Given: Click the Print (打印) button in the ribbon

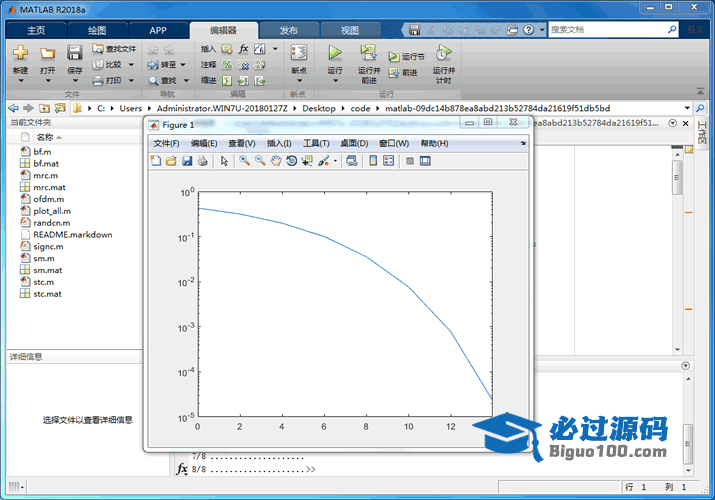Looking at the screenshot, I should (x=107, y=81).
